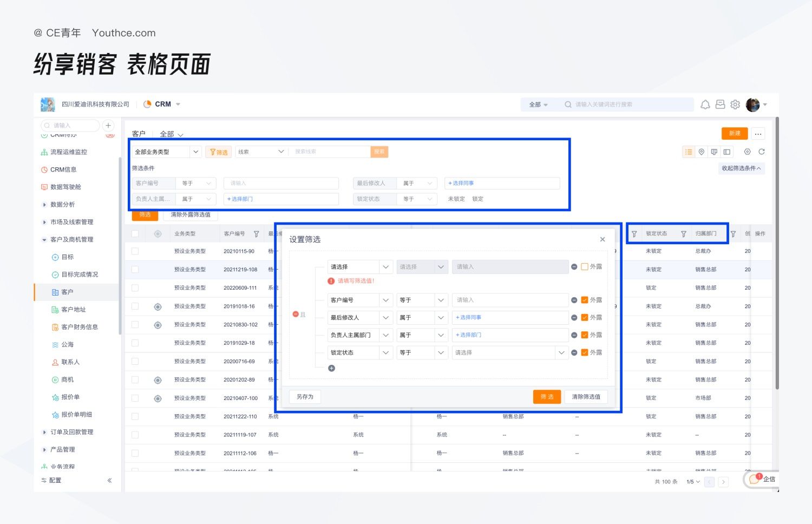The height and width of the screenshot is (524, 812).
Task: Click the red minus next to 且
Action: [x=296, y=314]
